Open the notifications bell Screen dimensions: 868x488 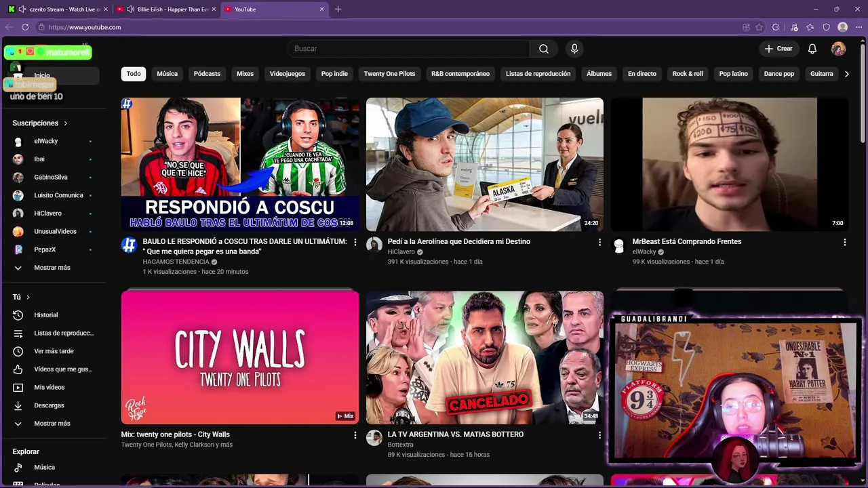point(812,49)
